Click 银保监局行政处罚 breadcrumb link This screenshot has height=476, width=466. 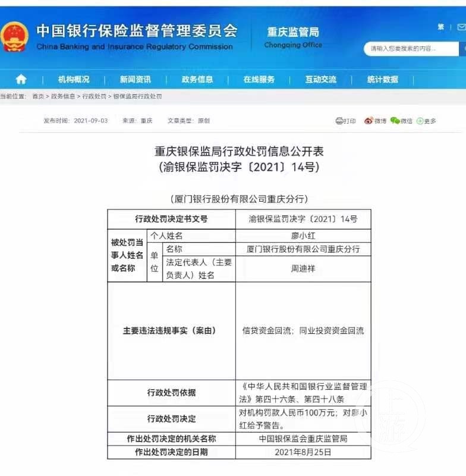[137, 96]
